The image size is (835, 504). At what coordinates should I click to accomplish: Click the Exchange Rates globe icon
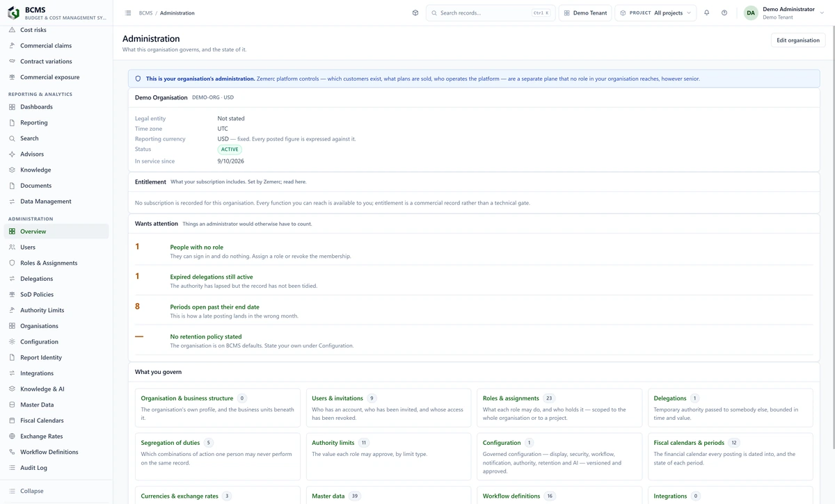(x=13, y=437)
